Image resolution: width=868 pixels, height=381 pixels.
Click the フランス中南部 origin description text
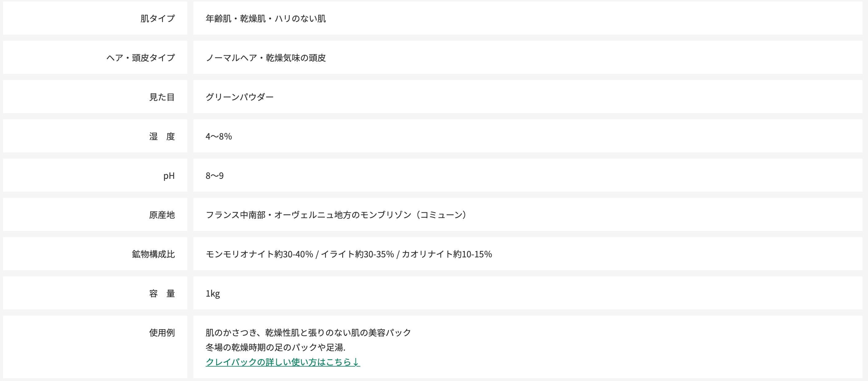point(335,215)
